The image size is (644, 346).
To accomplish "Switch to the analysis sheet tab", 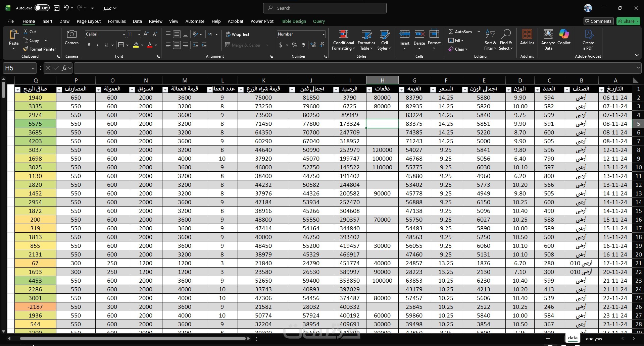I will pyautogui.click(x=594, y=339).
